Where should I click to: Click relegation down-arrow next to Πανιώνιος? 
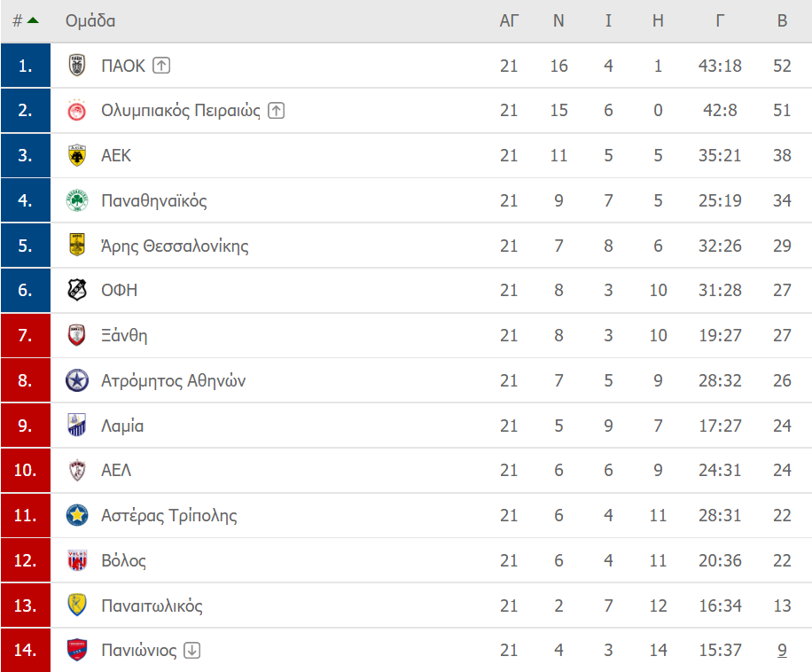coord(191,650)
